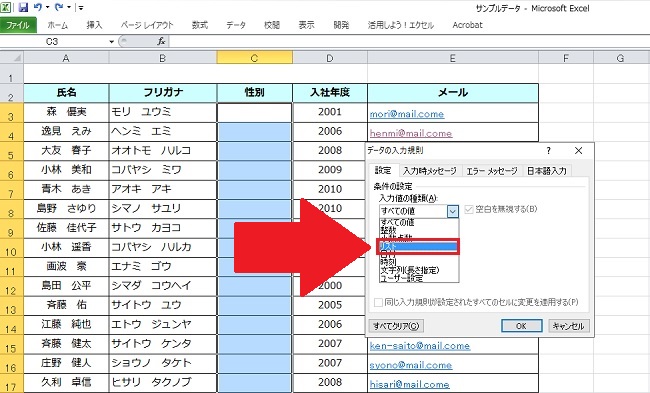Select the エラーメッセージ tab
The width and height of the screenshot is (650, 393).
click(x=492, y=171)
